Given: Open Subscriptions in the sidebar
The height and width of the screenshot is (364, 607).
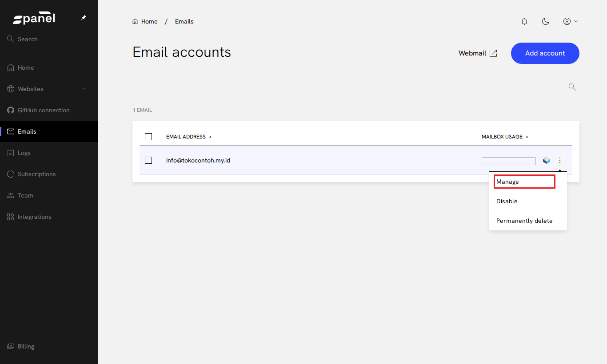Looking at the screenshot, I should [49, 174].
